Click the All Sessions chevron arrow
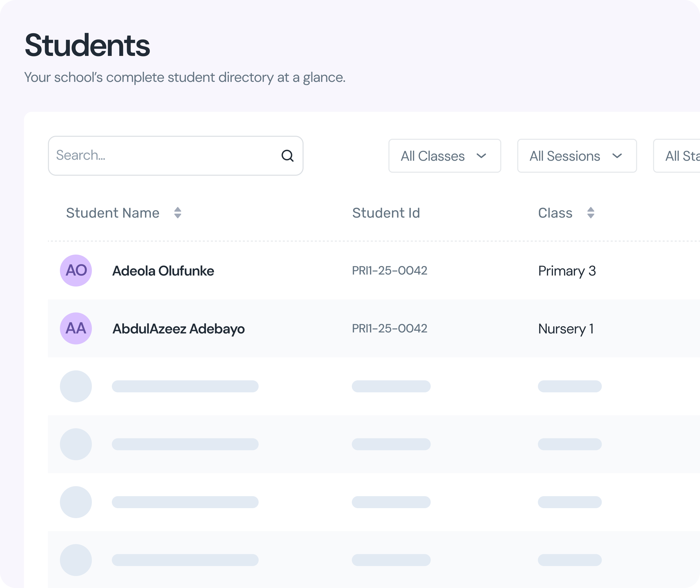Screen dimensions: 700x588 pos(617,156)
